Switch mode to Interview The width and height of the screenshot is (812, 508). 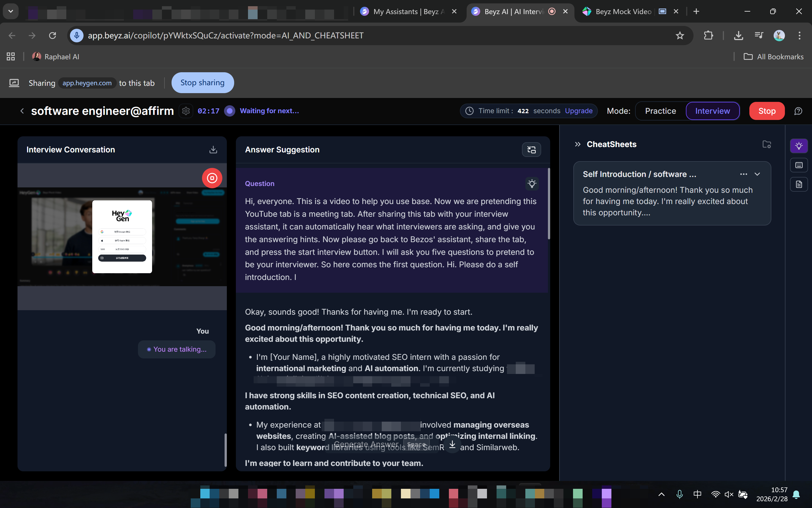712,111
